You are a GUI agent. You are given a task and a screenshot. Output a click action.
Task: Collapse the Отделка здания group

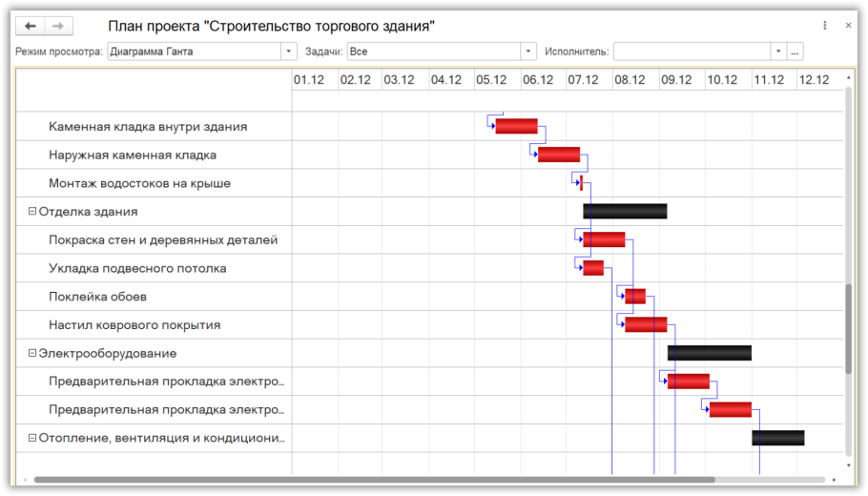click(32, 212)
